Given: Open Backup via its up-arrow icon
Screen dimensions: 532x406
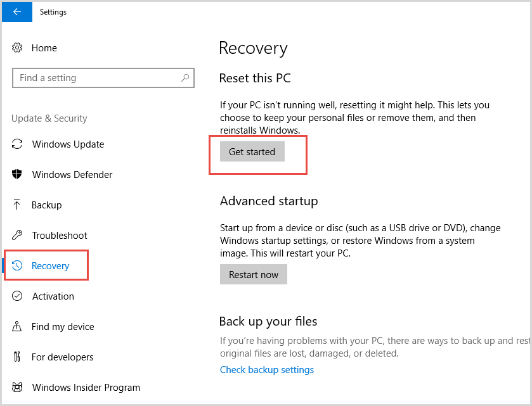Looking at the screenshot, I should pos(18,205).
